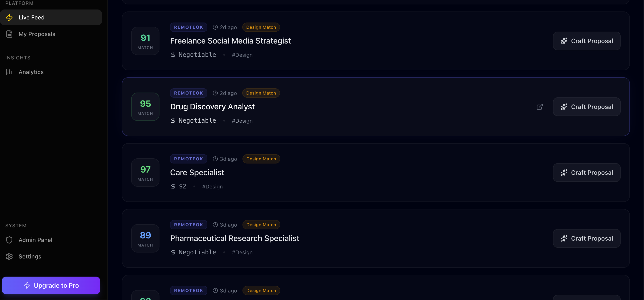The height and width of the screenshot is (300, 644).
Task: Open My Proposals in the sidebar
Action: click(51, 34)
